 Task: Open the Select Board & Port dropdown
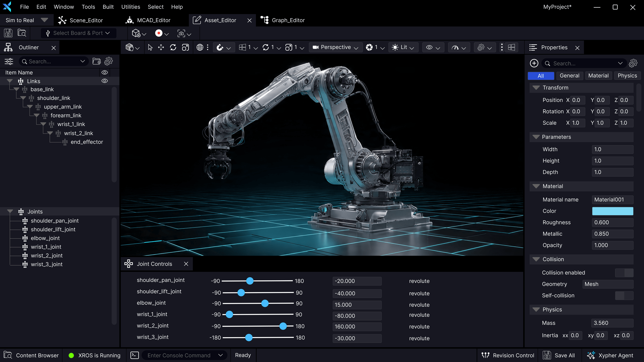pyautogui.click(x=78, y=33)
